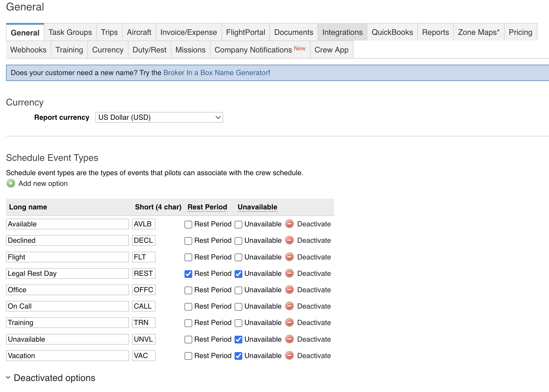
Task: Deactivate the Unavailable event type
Action: [289, 339]
